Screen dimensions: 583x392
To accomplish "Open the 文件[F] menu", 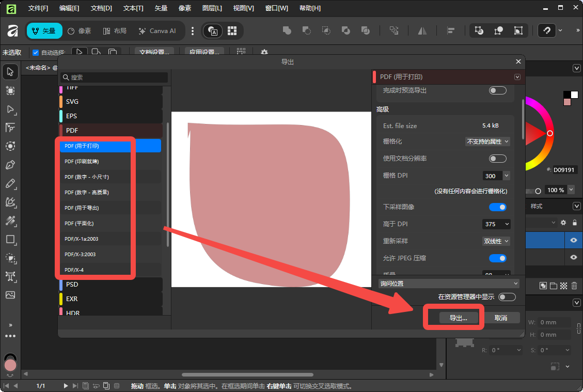I will pyautogui.click(x=38, y=8).
